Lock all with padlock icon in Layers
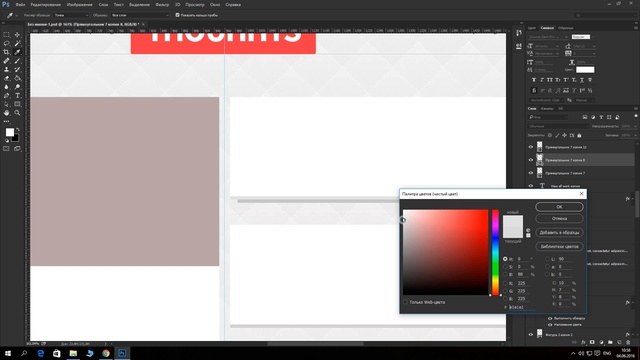 tap(579, 135)
